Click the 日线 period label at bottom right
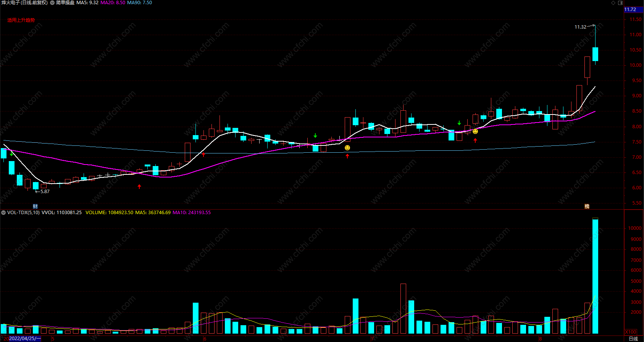Viewport: 644px width, 342px height. click(633, 339)
